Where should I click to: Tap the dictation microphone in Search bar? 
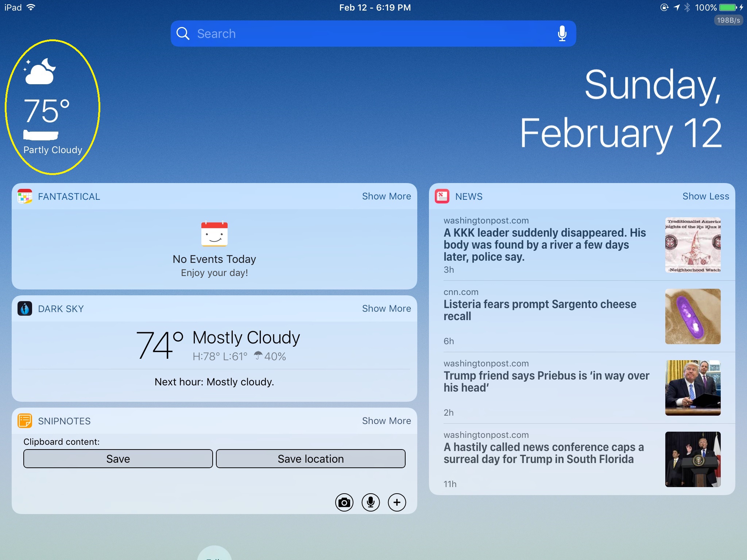point(562,34)
